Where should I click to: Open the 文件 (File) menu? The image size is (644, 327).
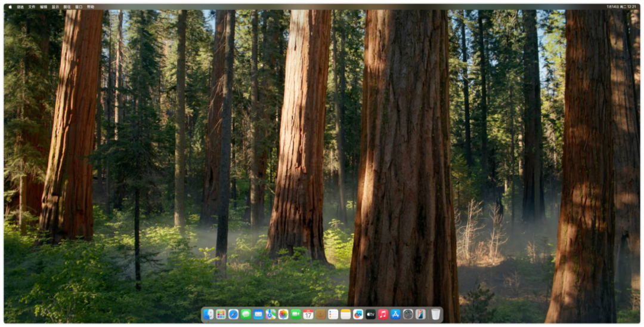[32, 7]
